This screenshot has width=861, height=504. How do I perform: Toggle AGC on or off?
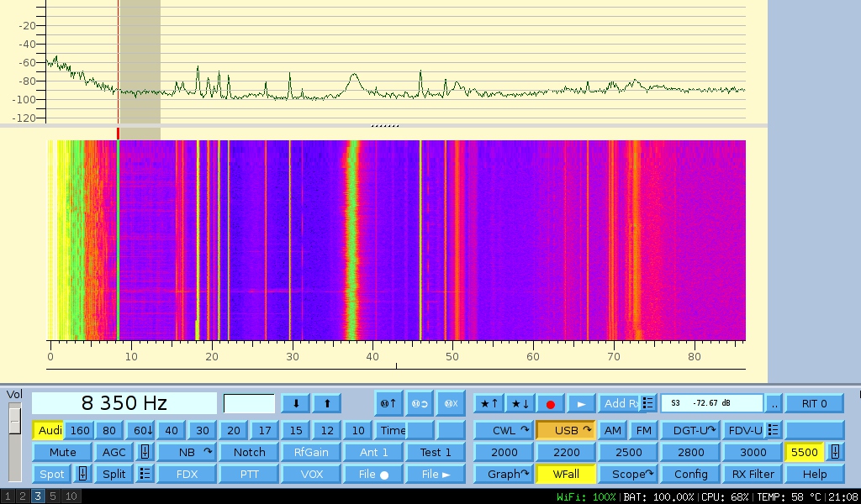(x=114, y=452)
